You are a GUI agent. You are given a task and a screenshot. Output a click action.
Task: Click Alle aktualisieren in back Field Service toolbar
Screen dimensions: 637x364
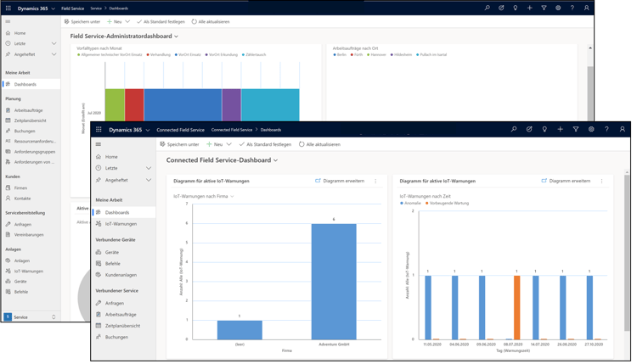211,21
